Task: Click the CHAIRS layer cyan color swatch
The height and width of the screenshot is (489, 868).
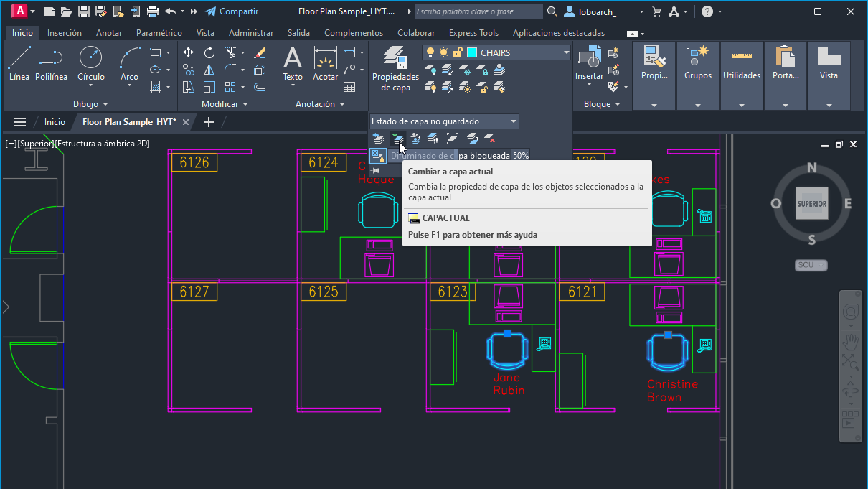Action: pyautogui.click(x=472, y=52)
